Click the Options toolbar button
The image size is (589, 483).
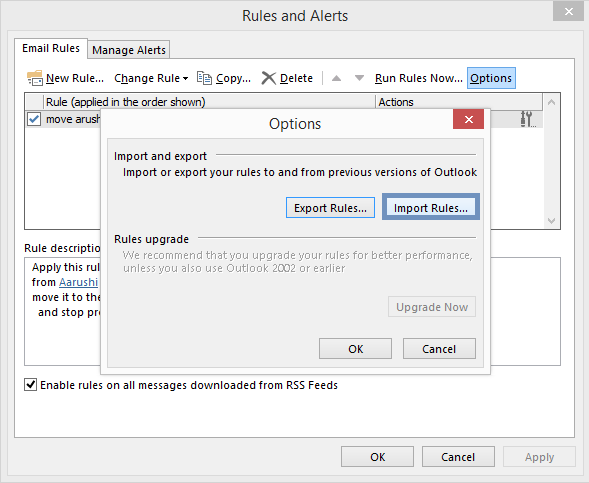[491, 78]
